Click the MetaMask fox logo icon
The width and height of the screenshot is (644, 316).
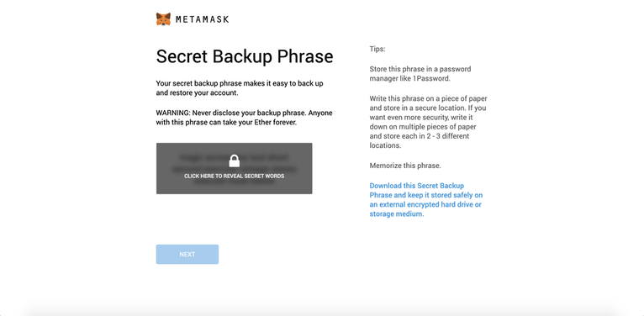tap(163, 18)
